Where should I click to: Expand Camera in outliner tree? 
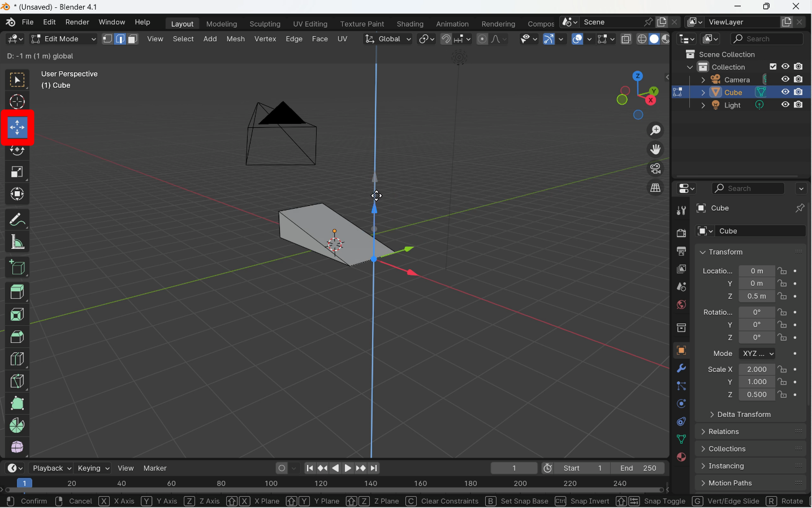(703, 80)
